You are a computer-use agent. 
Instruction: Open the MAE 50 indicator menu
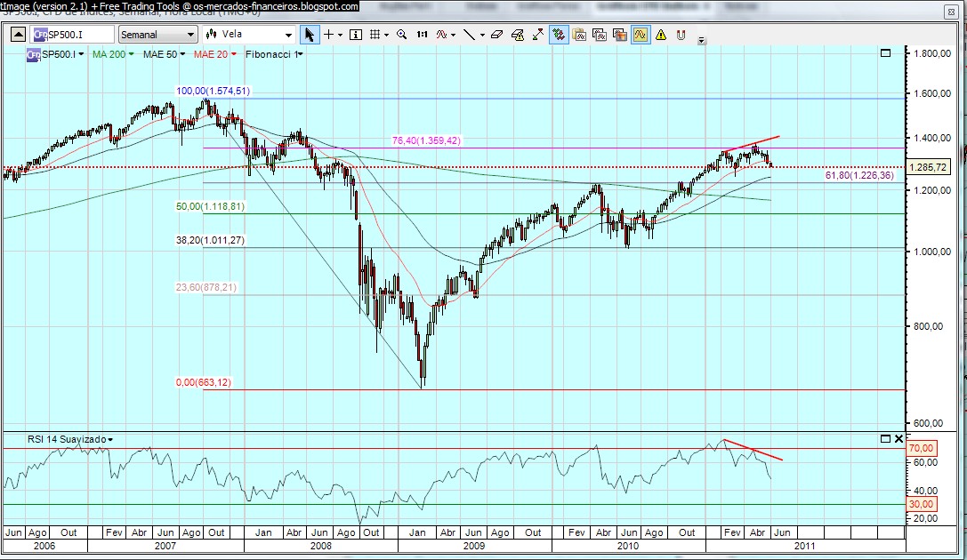(164, 54)
